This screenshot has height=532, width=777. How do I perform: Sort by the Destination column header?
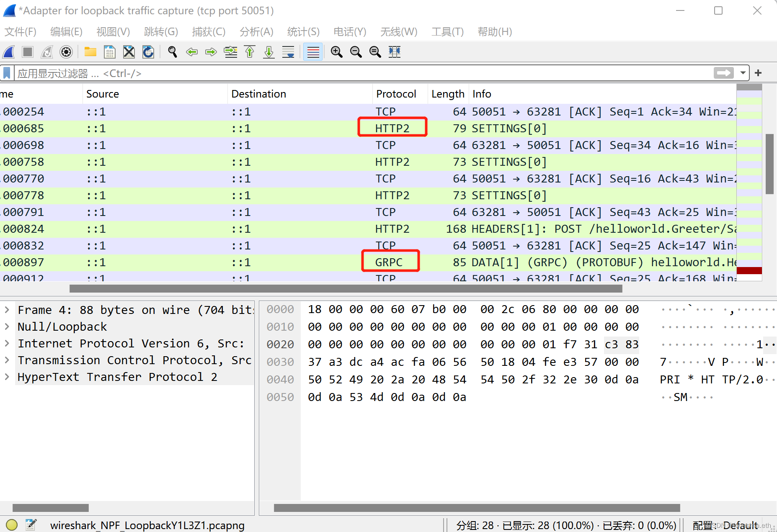(x=300, y=94)
